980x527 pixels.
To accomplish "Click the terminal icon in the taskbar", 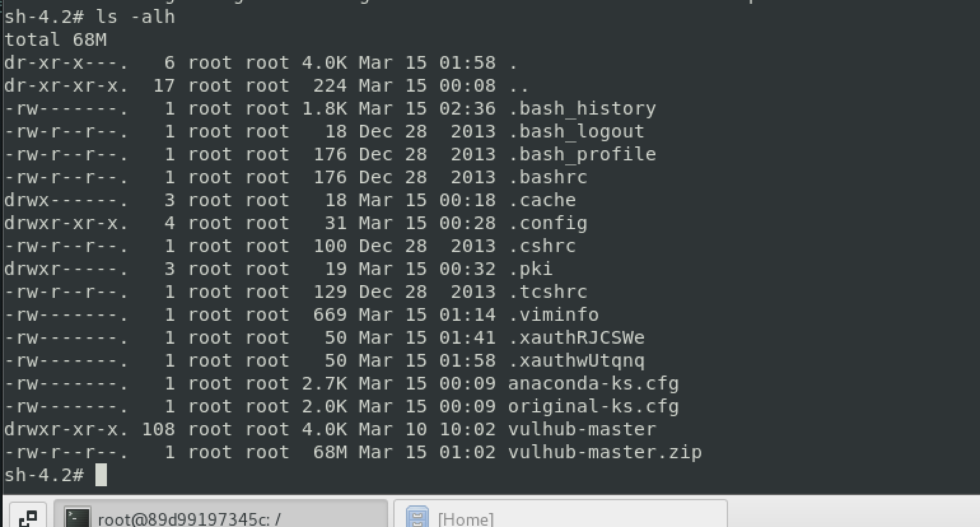I will pos(79,517).
